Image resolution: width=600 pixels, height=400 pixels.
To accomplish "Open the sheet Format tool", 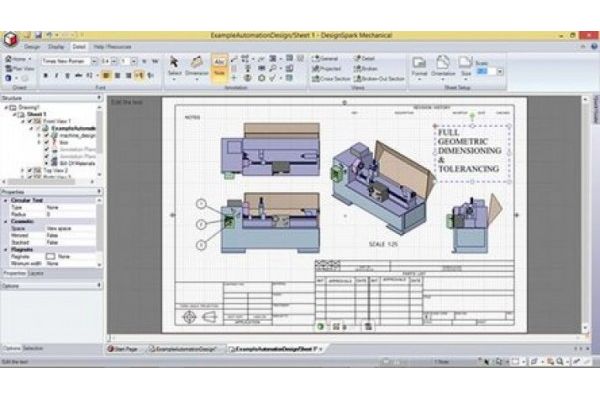I will pyautogui.click(x=419, y=66).
